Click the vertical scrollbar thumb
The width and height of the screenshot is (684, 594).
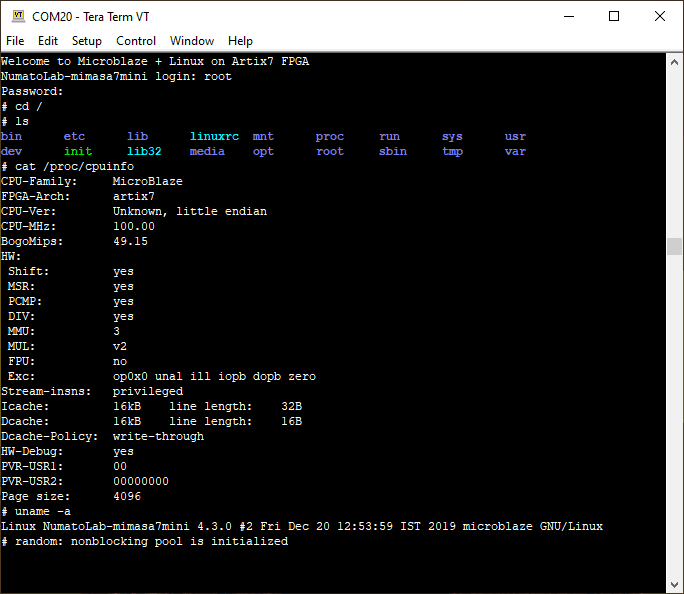coord(675,247)
